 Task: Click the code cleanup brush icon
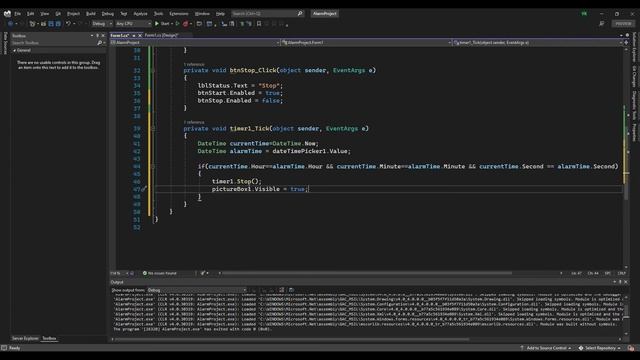tap(203, 273)
